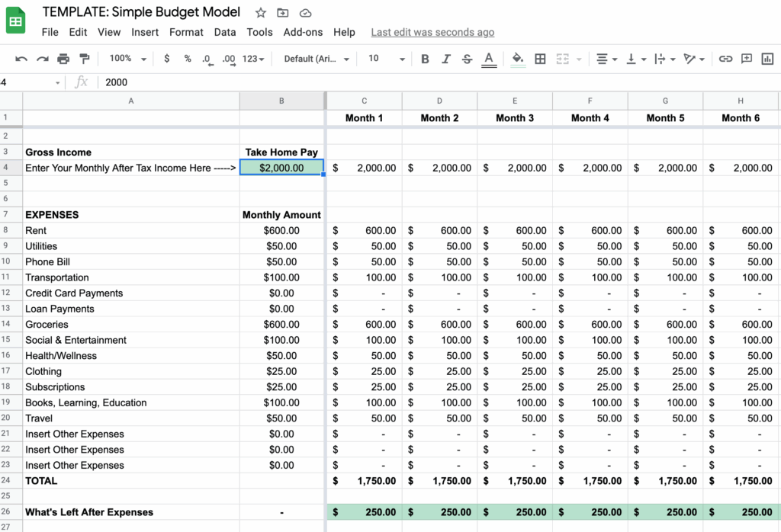Open the horizontal alignment dropdown
The height and width of the screenshot is (532, 781).
[x=607, y=58]
